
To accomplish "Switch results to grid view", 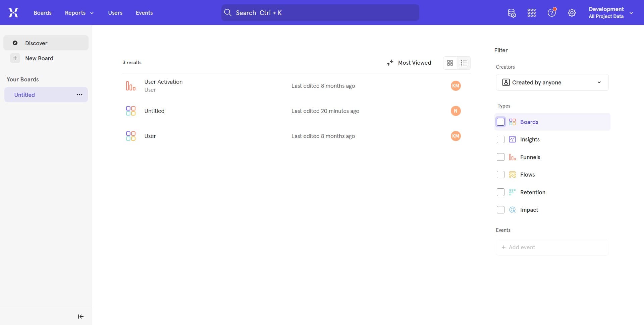I will click(450, 63).
